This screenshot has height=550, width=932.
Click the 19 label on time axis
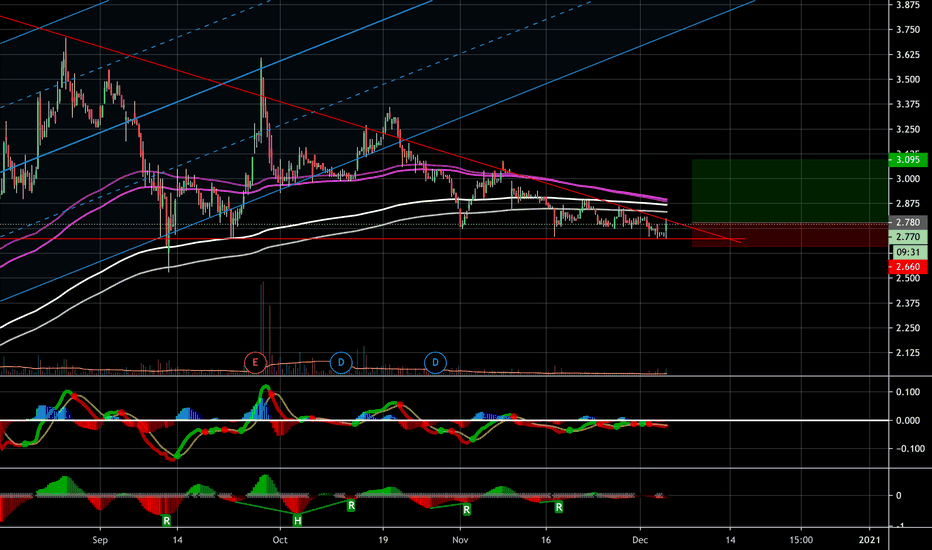(383, 540)
